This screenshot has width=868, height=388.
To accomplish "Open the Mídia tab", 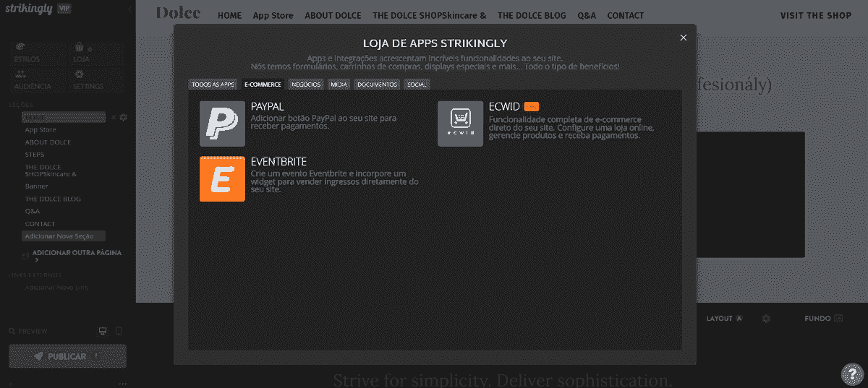I will 339,84.
